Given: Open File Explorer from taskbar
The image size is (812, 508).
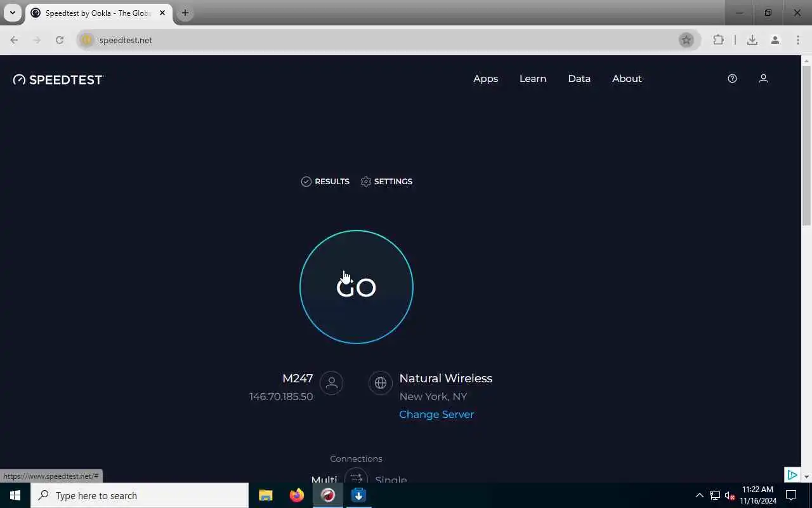Looking at the screenshot, I should pos(266,495).
